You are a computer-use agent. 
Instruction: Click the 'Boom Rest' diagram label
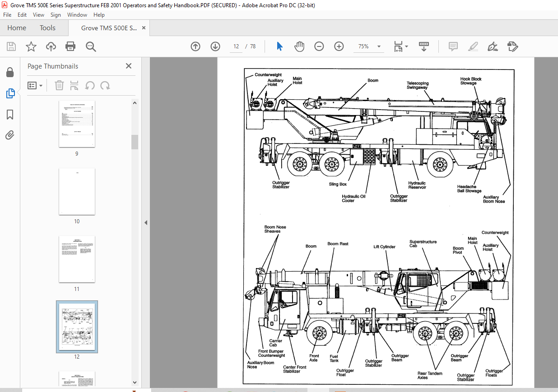pyautogui.click(x=338, y=244)
